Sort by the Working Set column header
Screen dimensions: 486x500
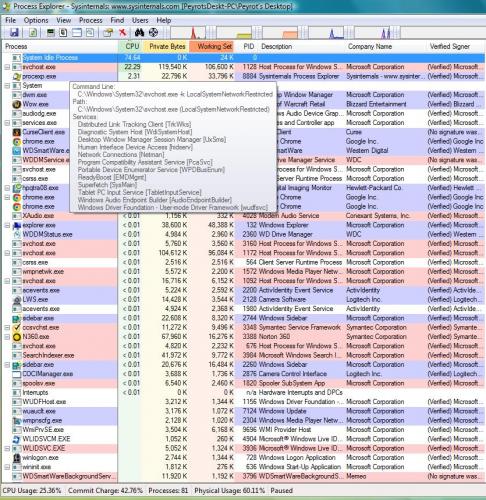[212, 46]
